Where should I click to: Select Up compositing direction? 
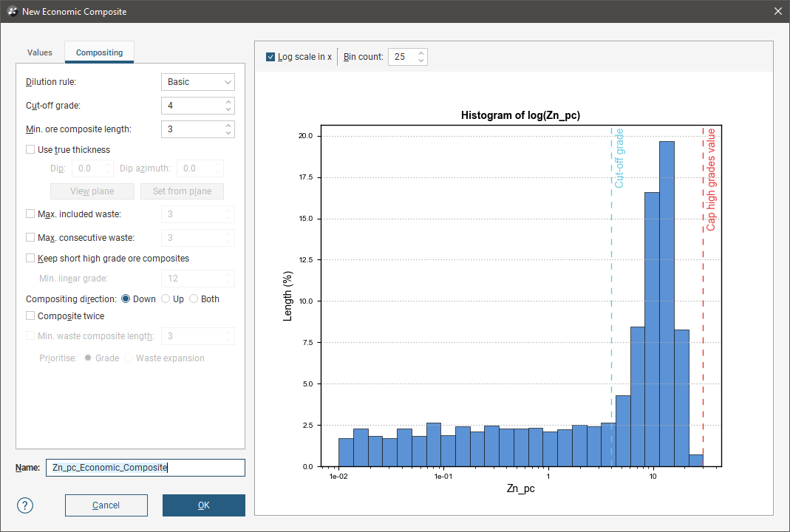coord(166,299)
